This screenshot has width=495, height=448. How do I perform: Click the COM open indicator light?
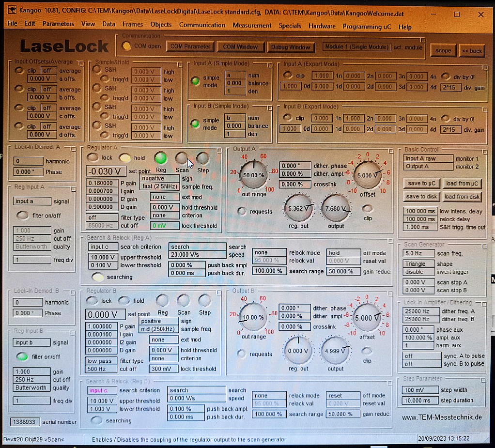[126, 46]
